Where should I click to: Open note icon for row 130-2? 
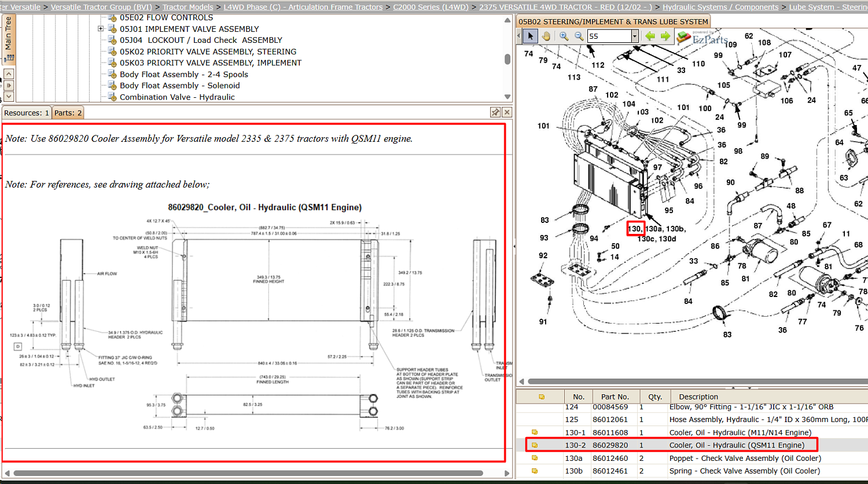(535, 445)
